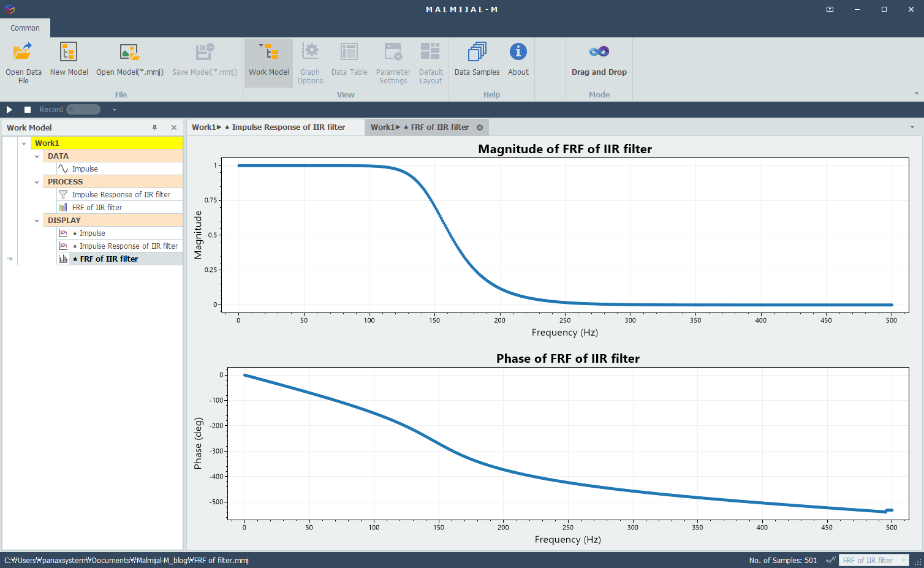The width and height of the screenshot is (924, 568).
Task: Click the Save Model (*.mmj) icon
Action: click(x=204, y=51)
